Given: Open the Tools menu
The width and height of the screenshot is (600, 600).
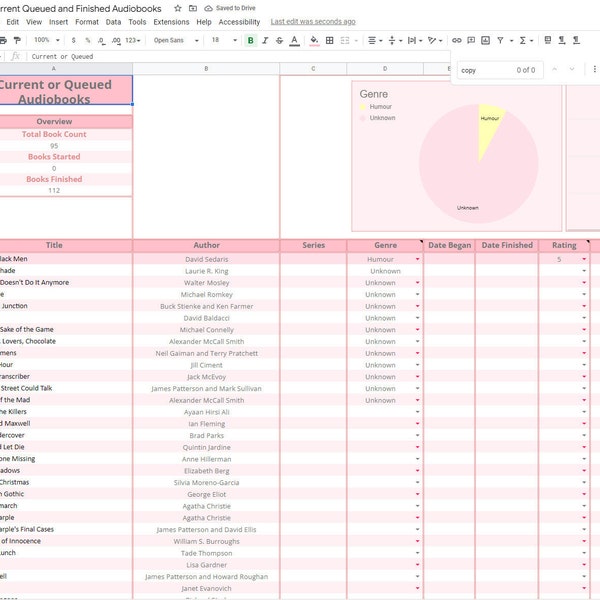Looking at the screenshot, I should (x=137, y=22).
